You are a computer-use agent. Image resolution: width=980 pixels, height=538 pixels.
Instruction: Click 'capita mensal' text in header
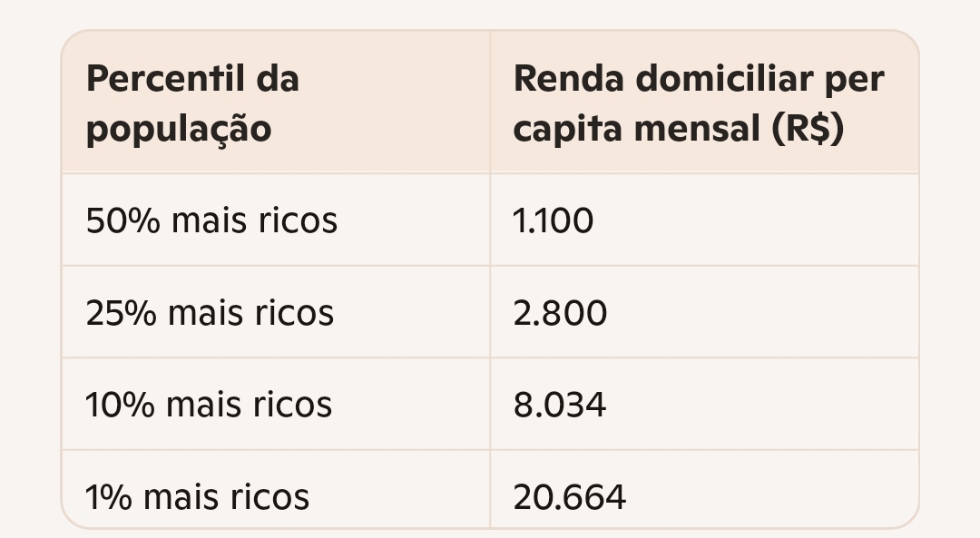click(637, 130)
